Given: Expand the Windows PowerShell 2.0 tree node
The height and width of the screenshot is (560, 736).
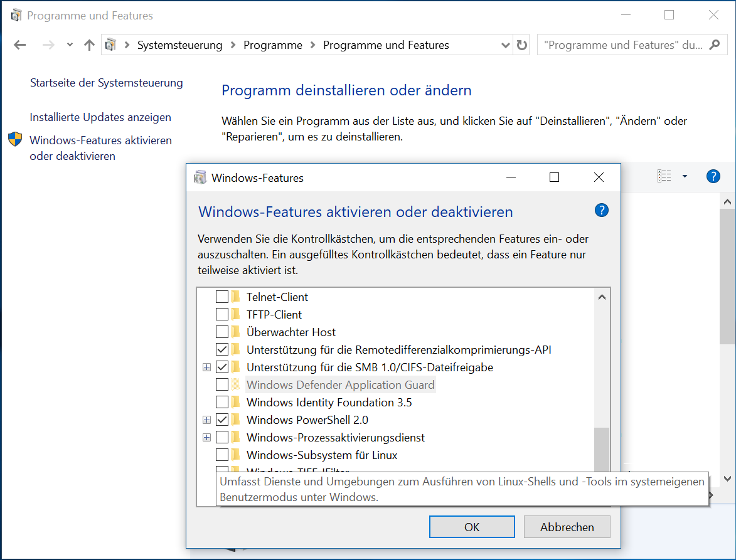Looking at the screenshot, I should coord(206,420).
